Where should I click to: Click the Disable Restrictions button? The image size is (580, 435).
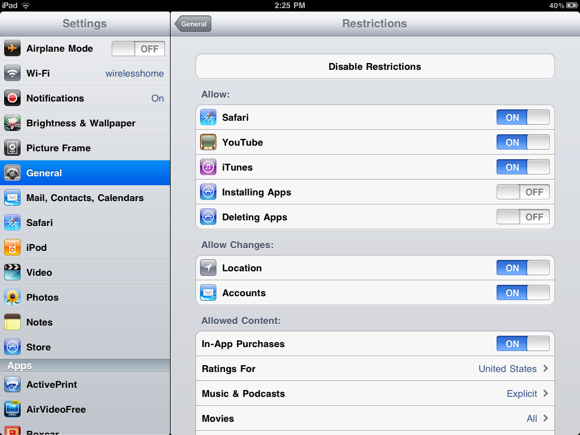coord(375,67)
